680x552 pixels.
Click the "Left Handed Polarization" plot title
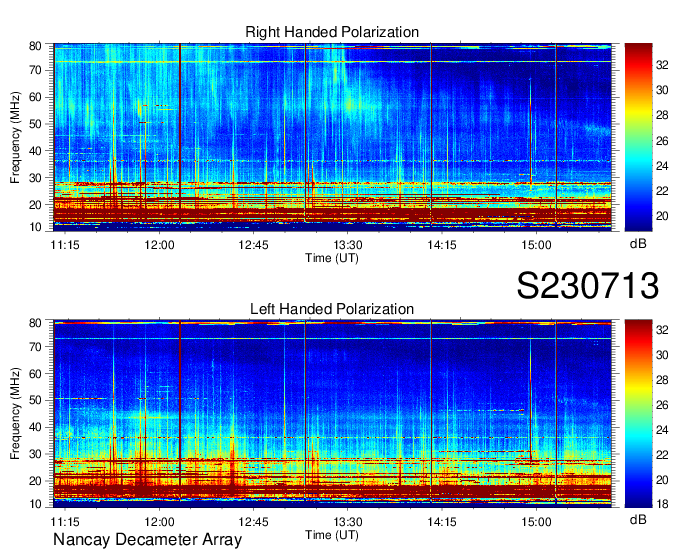(332, 309)
